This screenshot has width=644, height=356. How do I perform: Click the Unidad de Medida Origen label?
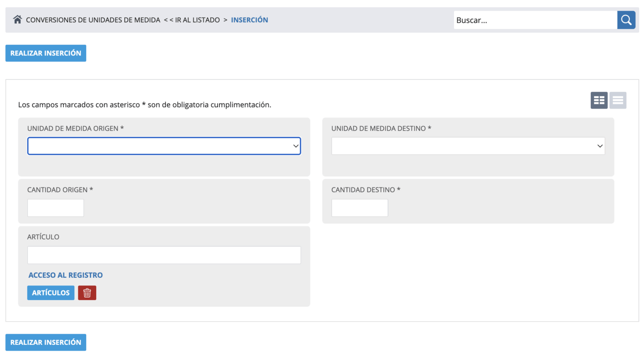(x=75, y=129)
